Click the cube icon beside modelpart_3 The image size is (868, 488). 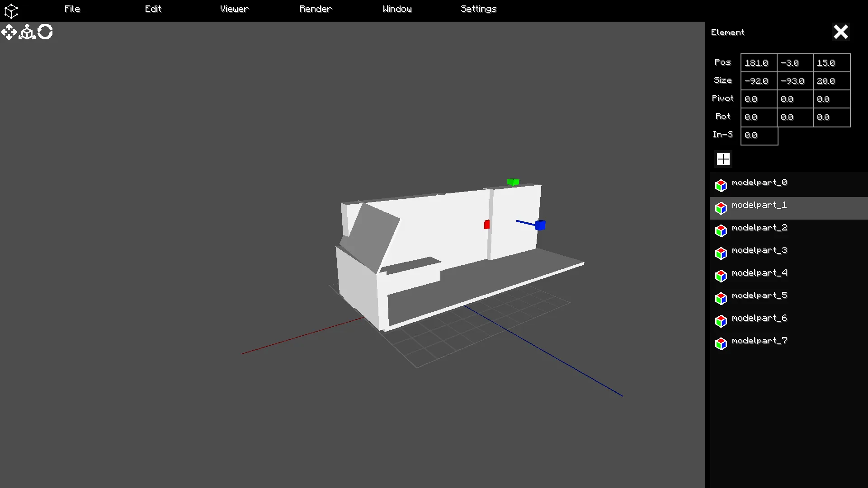721,253
